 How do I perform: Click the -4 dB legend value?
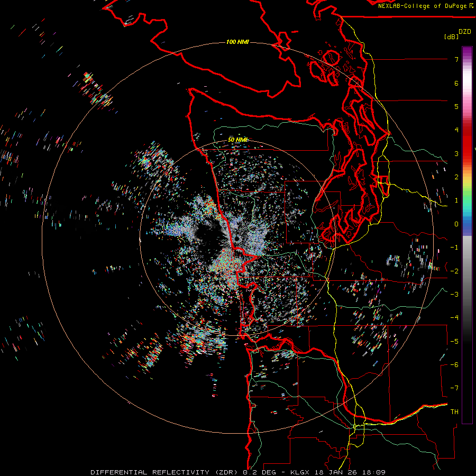(454, 318)
